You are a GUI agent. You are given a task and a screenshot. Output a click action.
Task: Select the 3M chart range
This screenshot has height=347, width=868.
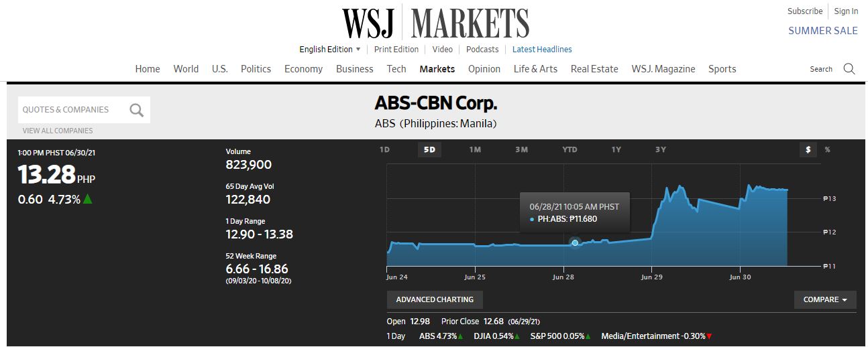[521, 149]
